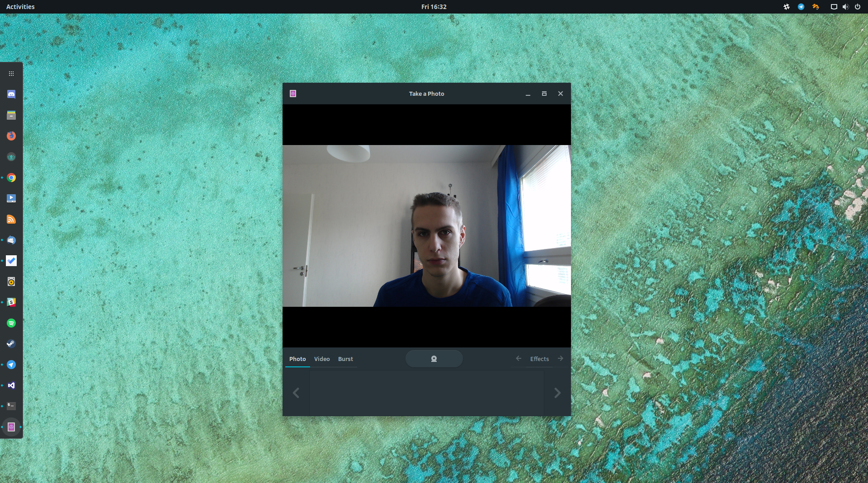This screenshot has width=868, height=483.
Task: Take a photo with the webcam capture button
Action: pyautogui.click(x=434, y=359)
